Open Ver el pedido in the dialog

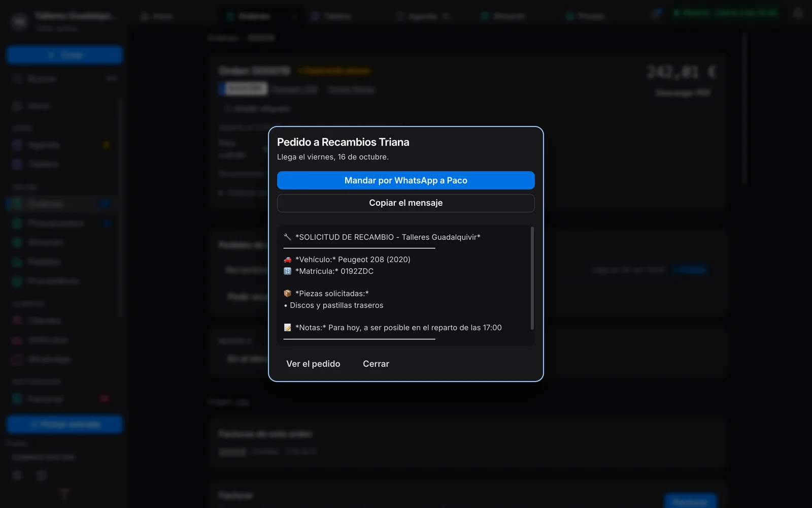[313, 364]
